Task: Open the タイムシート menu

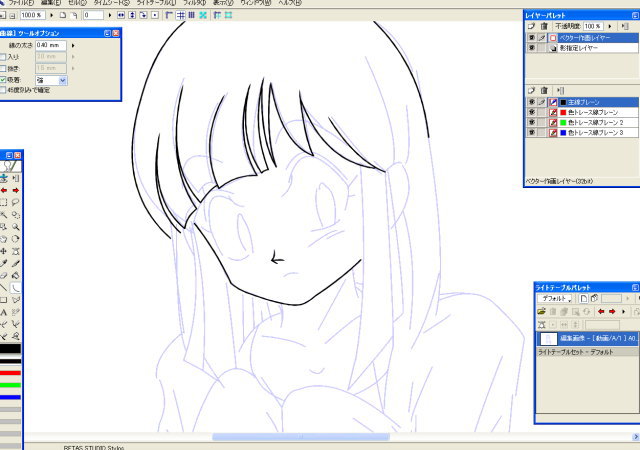Action: (x=105, y=4)
